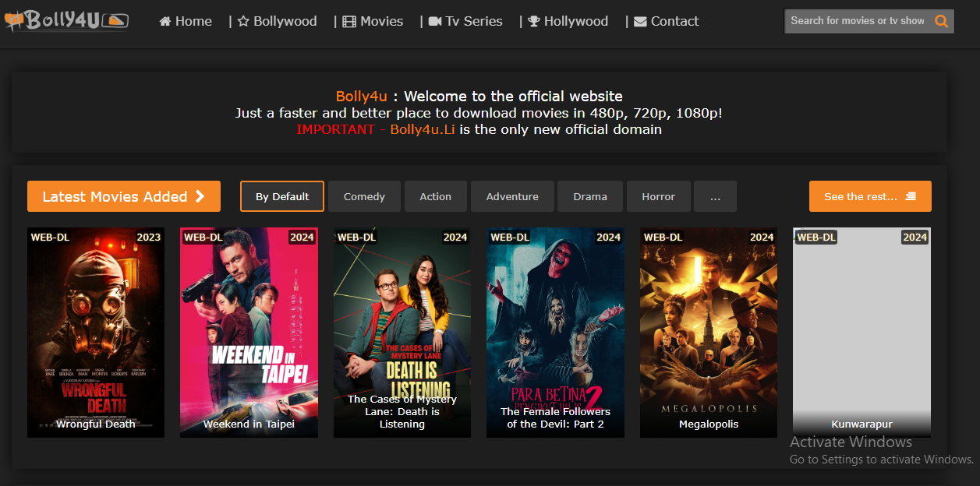Screen dimensions: 980x486
Task: Filter movies by Action genre
Action: (x=436, y=196)
